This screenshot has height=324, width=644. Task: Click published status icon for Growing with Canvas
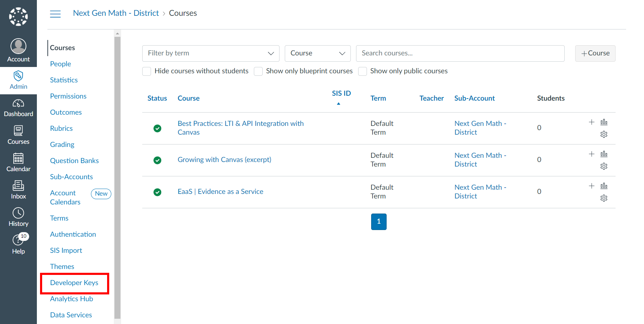(157, 160)
